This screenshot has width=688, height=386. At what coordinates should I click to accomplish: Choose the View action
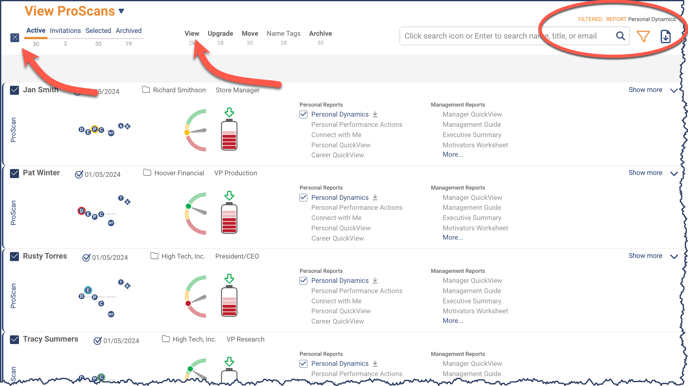(x=192, y=33)
